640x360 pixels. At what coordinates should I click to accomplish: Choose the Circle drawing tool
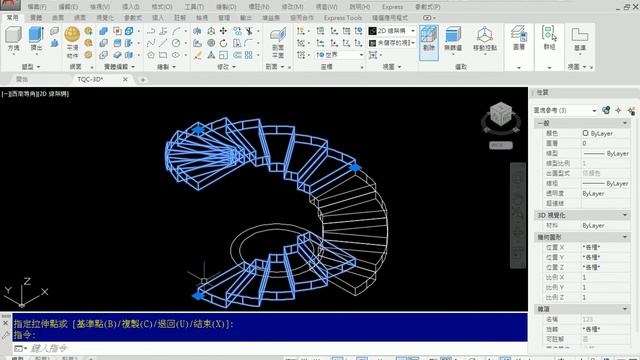(x=176, y=43)
